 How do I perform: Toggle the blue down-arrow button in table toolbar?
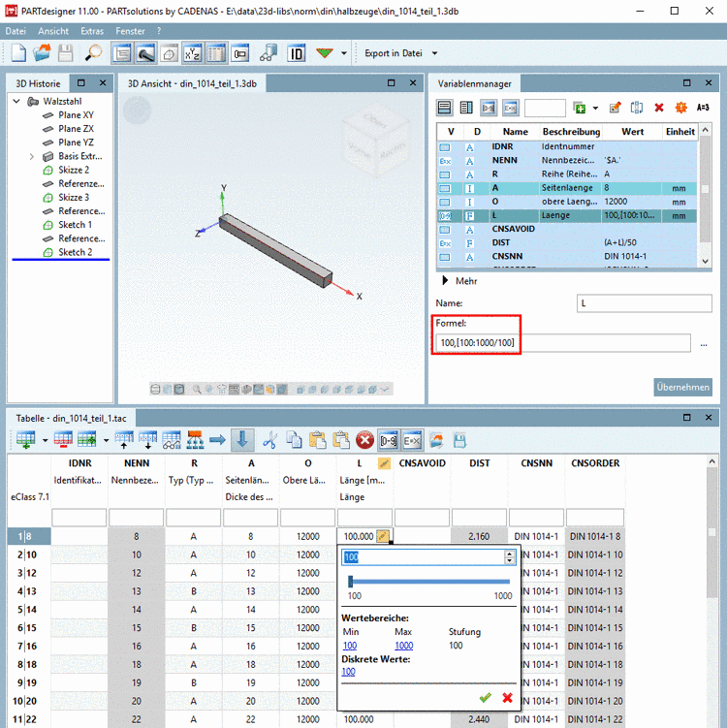[x=241, y=440]
